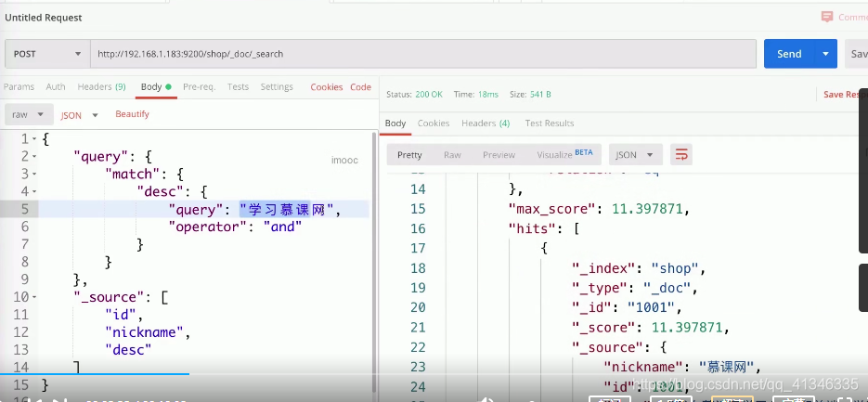
Task: Open the Test Results tab
Action: [x=550, y=123]
